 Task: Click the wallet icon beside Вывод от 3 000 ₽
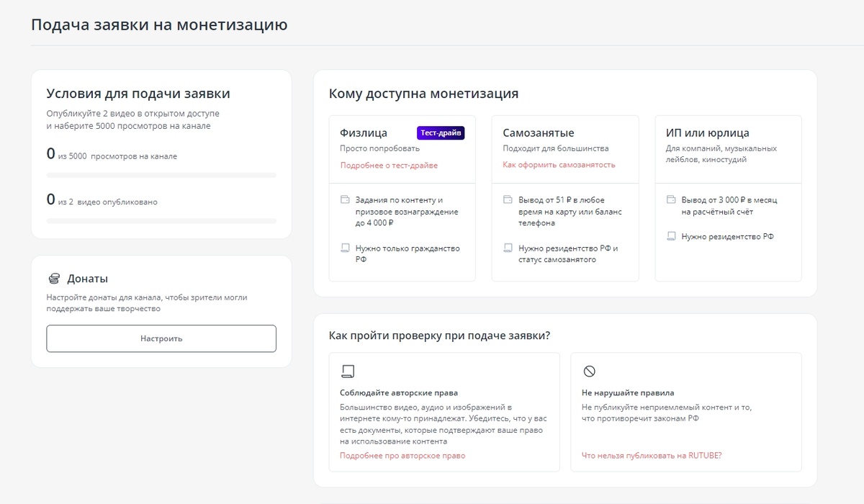[x=672, y=199]
